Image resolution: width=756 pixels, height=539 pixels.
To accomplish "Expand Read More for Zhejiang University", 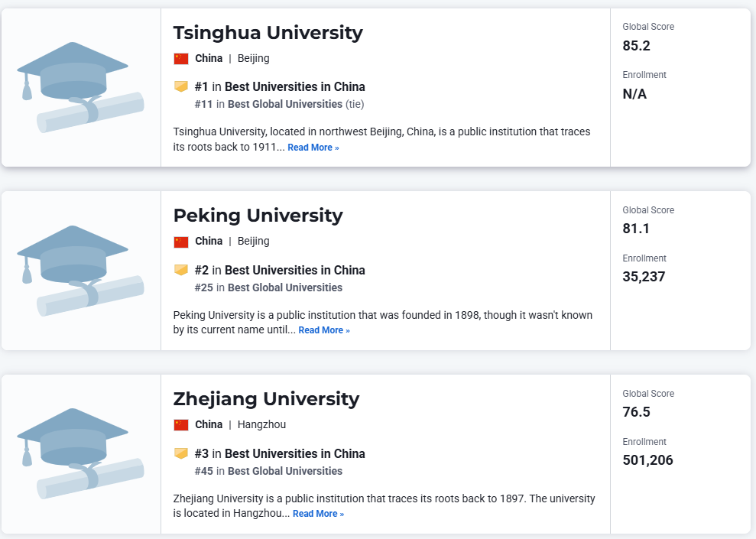I will 318,514.
